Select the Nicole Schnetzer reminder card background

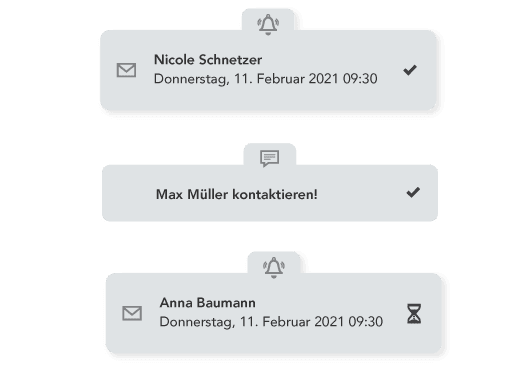click(x=268, y=70)
